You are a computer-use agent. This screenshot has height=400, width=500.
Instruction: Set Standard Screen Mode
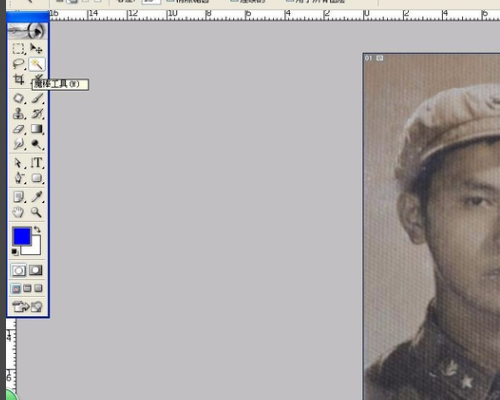(16, 288)
